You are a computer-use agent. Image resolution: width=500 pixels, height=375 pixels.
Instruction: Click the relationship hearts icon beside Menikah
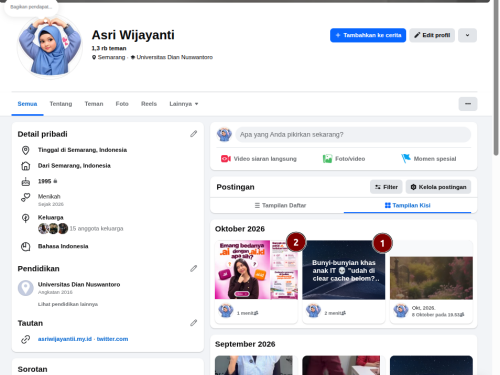[x=25, y=197]
